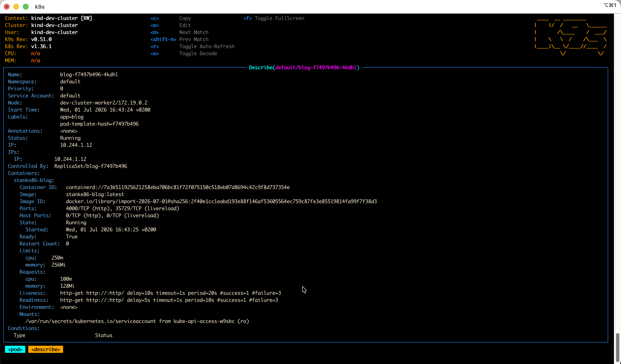Viewport: 621px width, 364px height.
Task: Click the <shift-n> Prev Match shortcut
Action: (179, 39)
